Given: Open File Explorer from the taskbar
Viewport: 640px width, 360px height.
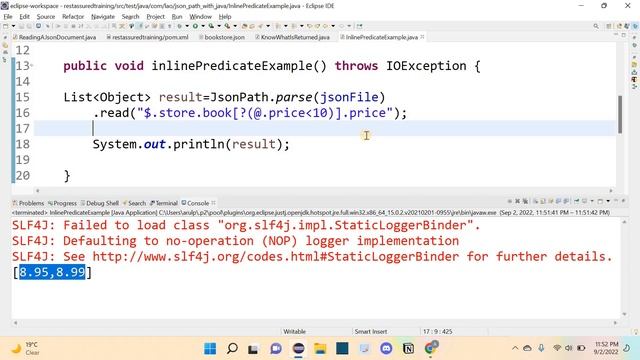Looking at the screenshot, I should coord(320,349).
